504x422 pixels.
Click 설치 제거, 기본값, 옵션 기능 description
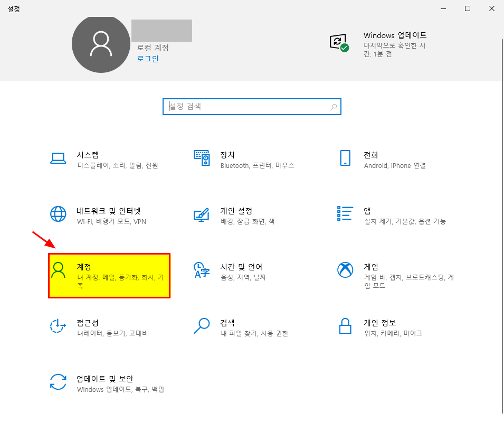[405, 222]
